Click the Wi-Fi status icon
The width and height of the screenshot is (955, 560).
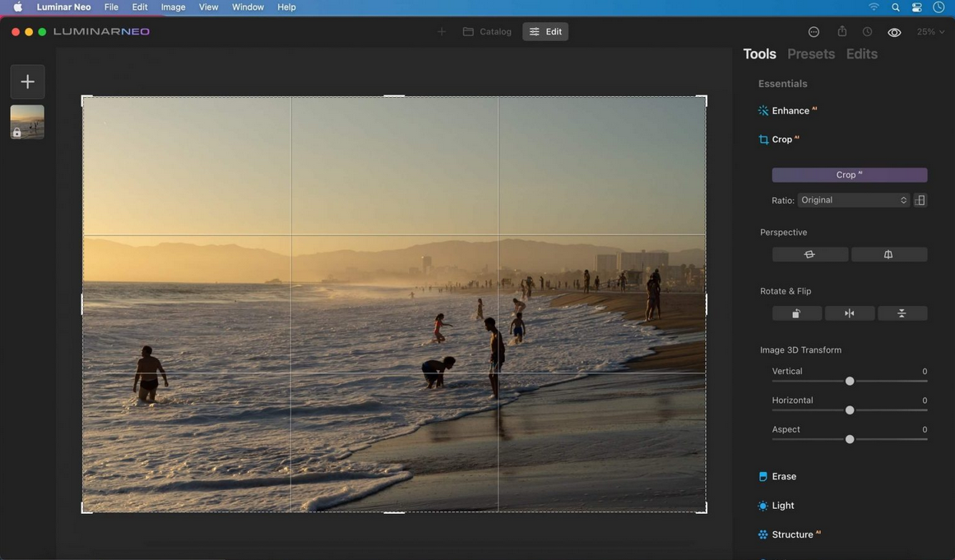(874, 7)
